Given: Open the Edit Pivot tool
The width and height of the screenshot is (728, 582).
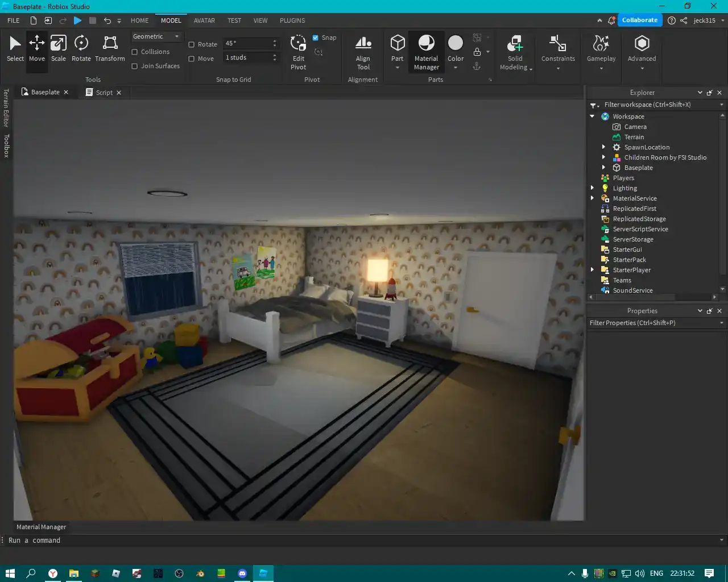Looking at the screenshot, I should 299,52.
